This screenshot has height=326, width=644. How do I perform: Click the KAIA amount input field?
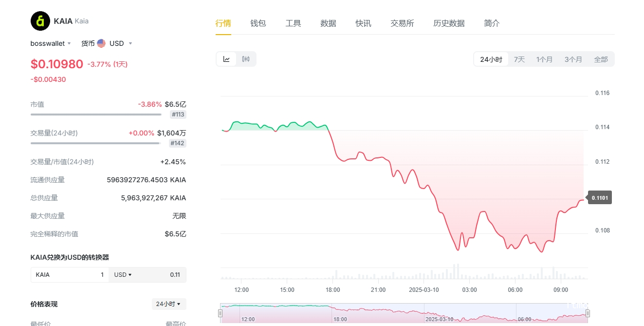[70, 275]
